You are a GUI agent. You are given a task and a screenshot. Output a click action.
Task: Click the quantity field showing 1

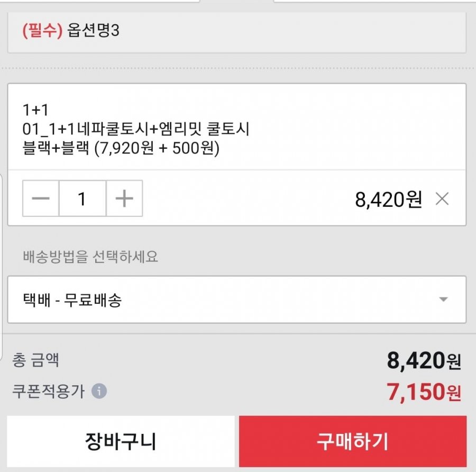point(83,198)
